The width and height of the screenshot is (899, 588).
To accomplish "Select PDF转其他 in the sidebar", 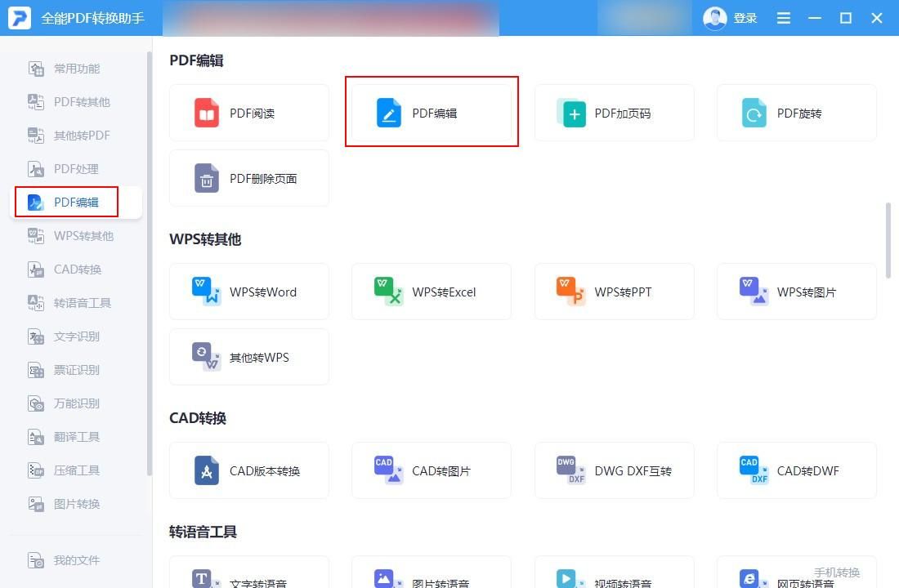I will point(76,102).
